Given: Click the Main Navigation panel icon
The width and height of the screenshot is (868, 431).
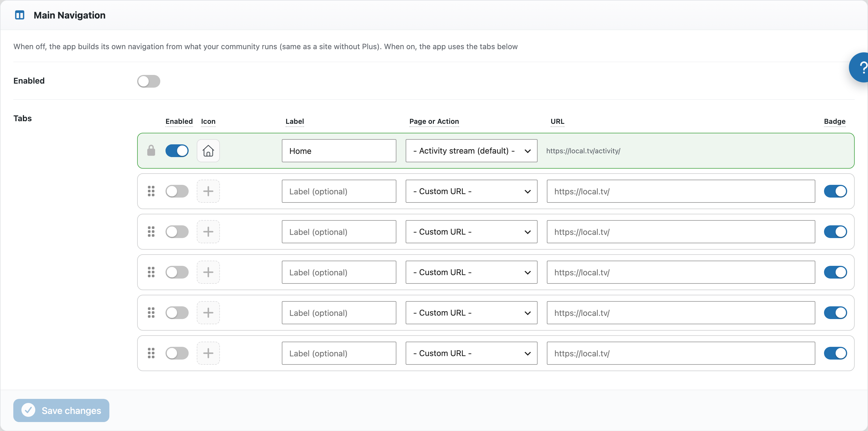Looking at the screenshot, I should [20, 15].
